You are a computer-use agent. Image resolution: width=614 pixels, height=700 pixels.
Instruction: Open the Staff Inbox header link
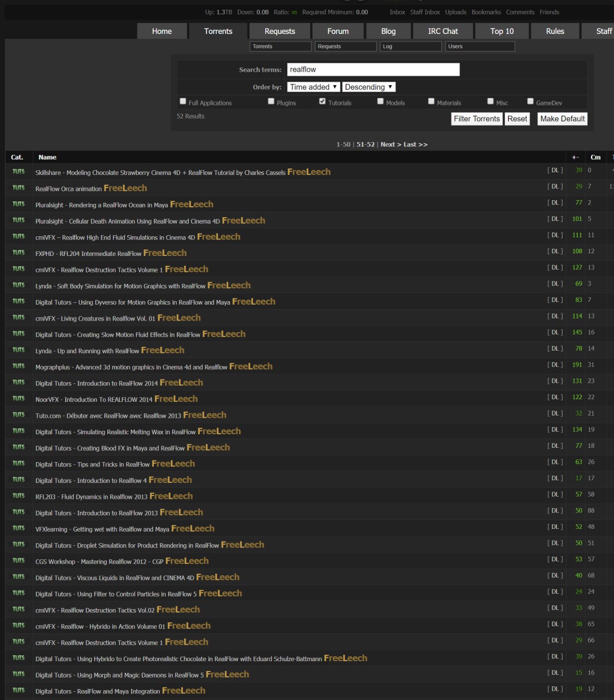[x=425, y=12]
